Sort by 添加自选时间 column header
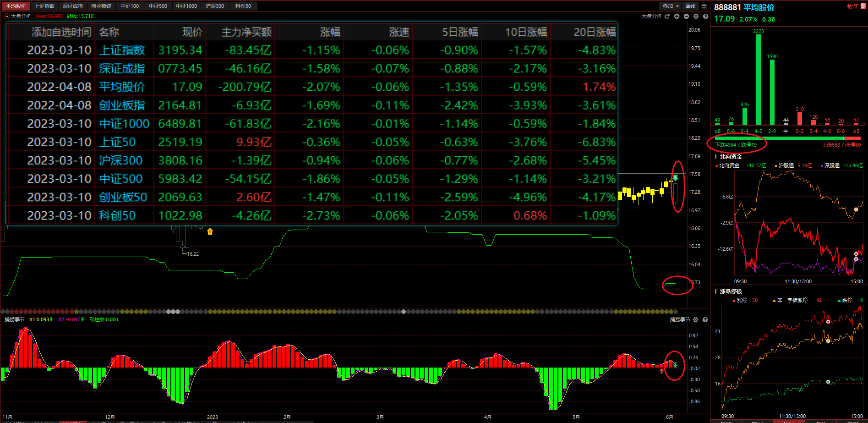This screenshot has width=868, height=423. (x=61, y=32)
